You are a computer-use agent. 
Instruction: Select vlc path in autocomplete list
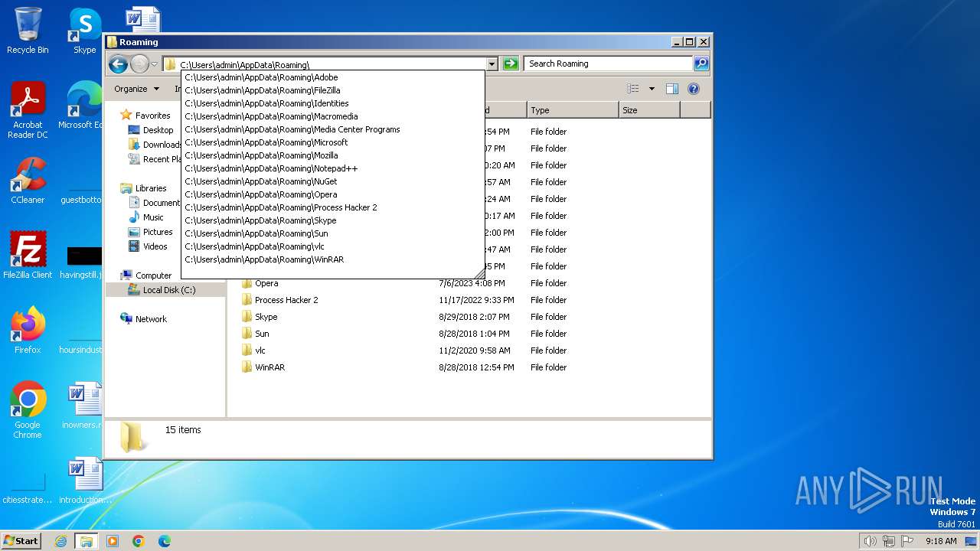[333, 246]
